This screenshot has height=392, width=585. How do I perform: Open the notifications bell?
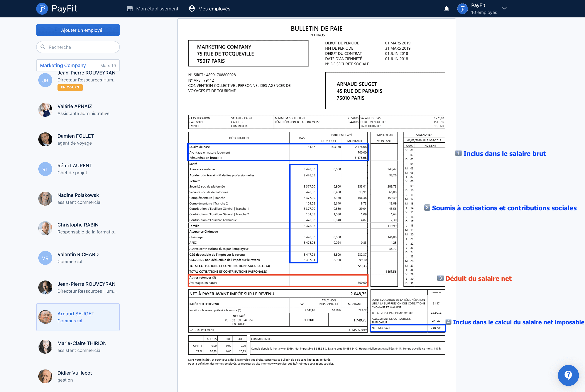click(446, 9)
